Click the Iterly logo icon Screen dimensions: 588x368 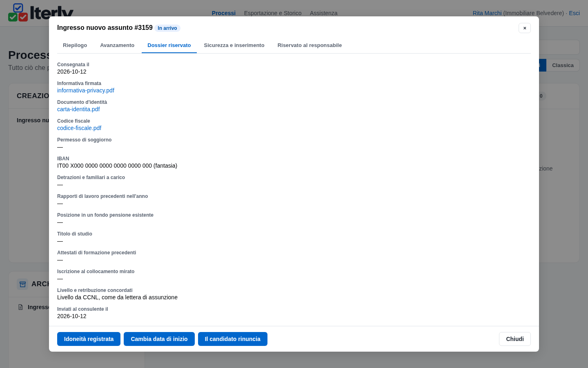[x=18, y=12]
